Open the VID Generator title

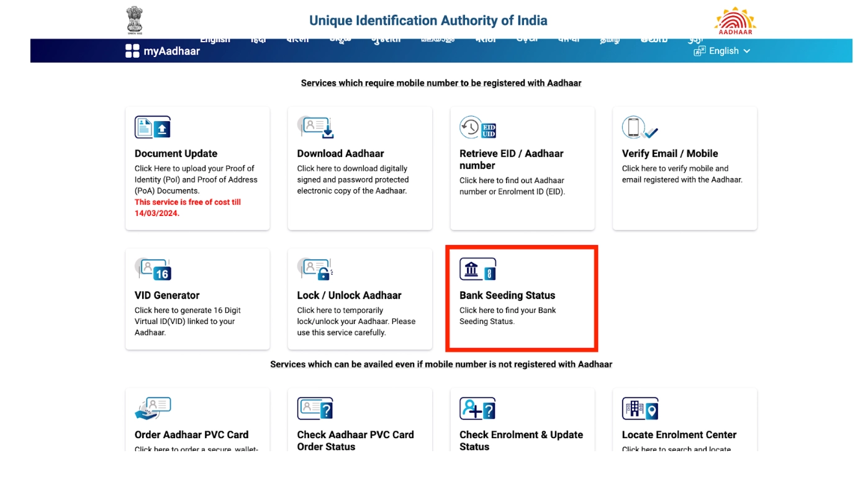point(167,295)
